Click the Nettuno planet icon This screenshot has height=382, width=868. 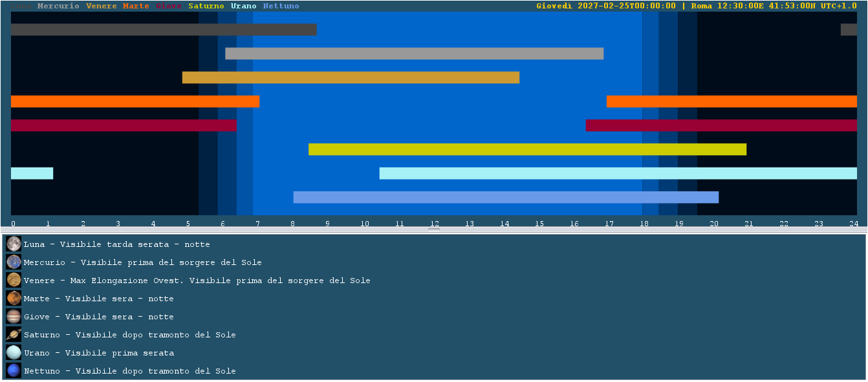[x=14, y=370]
